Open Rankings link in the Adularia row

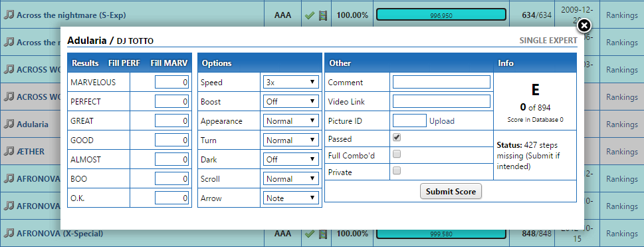point(622,124)
